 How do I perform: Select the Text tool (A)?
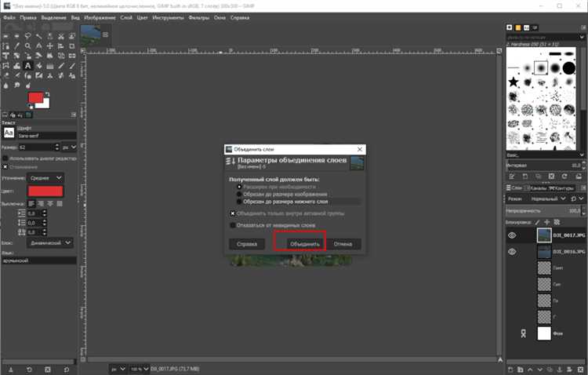pyautogui.click(x=27, y=66)
